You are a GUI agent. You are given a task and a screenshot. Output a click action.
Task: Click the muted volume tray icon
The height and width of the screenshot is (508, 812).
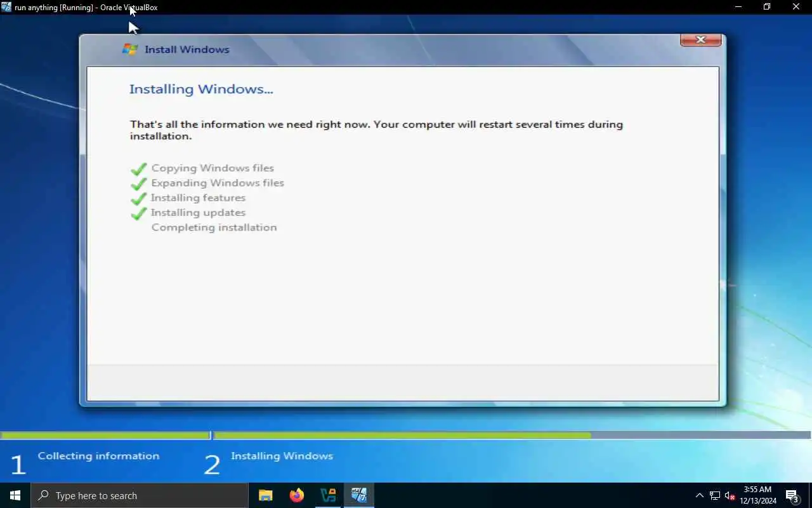(x=730, y=495)
